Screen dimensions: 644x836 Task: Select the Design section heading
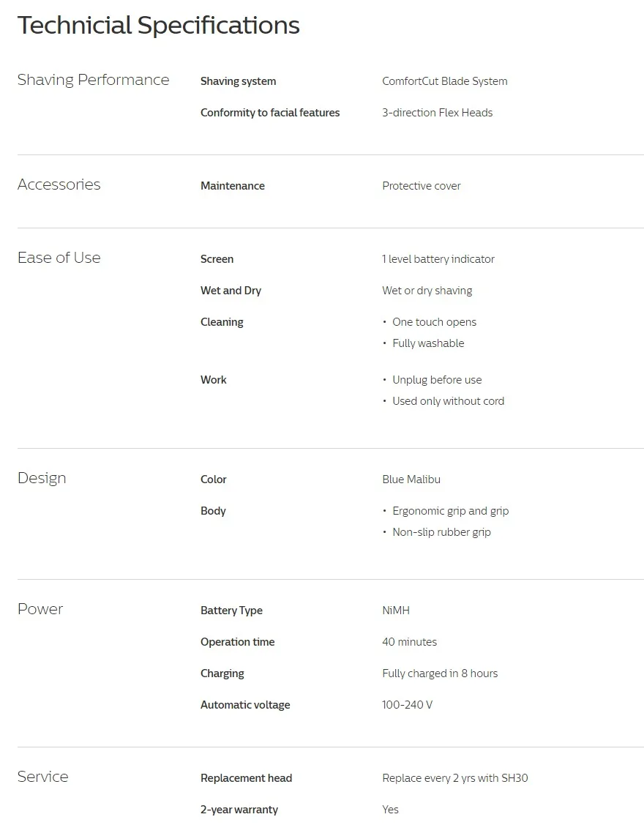[x=42, y=478]
